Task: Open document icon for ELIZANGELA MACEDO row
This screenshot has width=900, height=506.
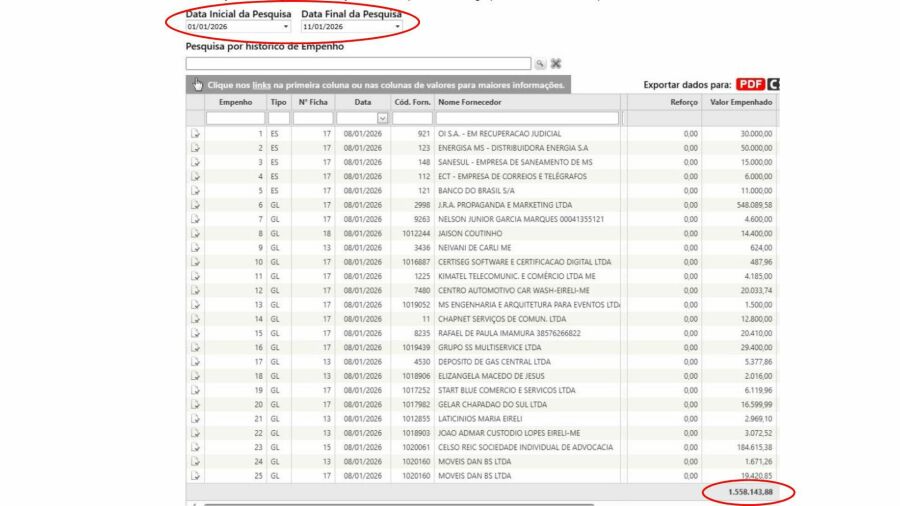Action: coord(195,376)
